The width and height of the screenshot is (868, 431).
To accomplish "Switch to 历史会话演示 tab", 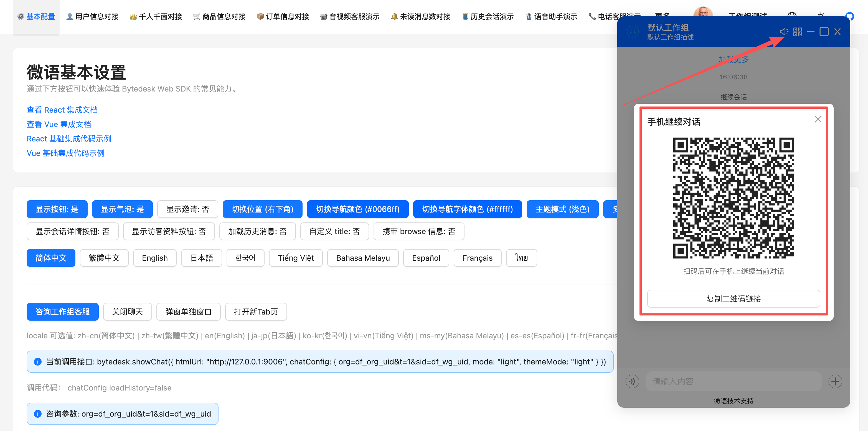I will (x=488, y=16).
